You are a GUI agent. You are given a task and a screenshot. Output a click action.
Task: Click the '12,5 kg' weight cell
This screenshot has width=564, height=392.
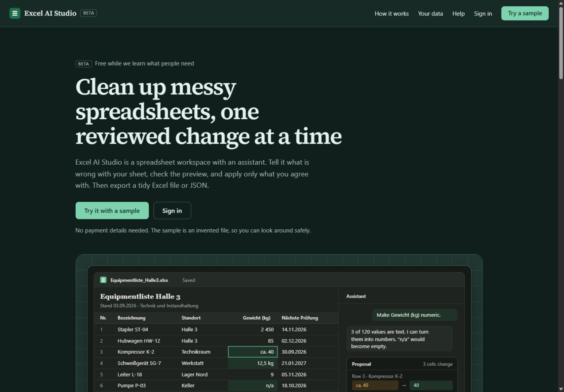(253, 363)
